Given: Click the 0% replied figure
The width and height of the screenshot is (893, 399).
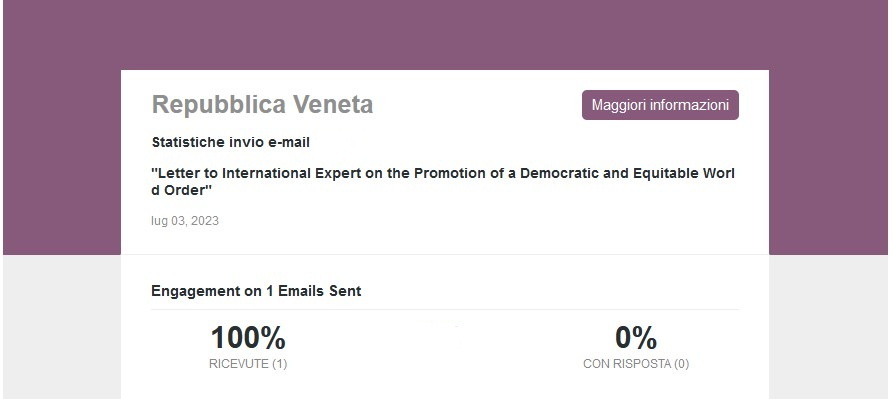Looking at the screenshot, I should coord(636,338).
